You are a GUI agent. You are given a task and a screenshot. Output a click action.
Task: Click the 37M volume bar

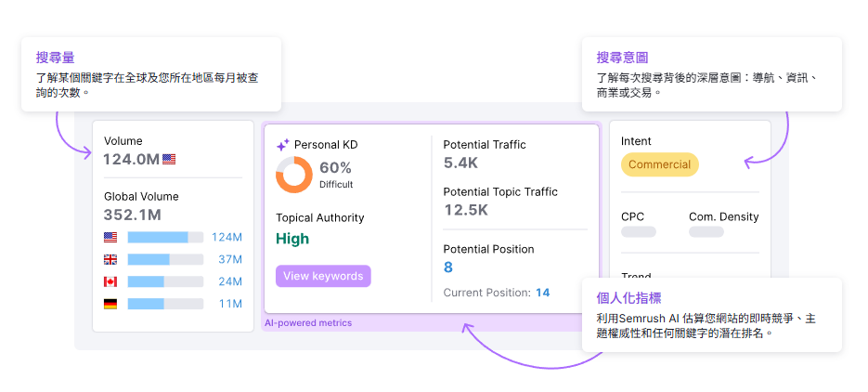pyautogui.click(x=165, y=260)
